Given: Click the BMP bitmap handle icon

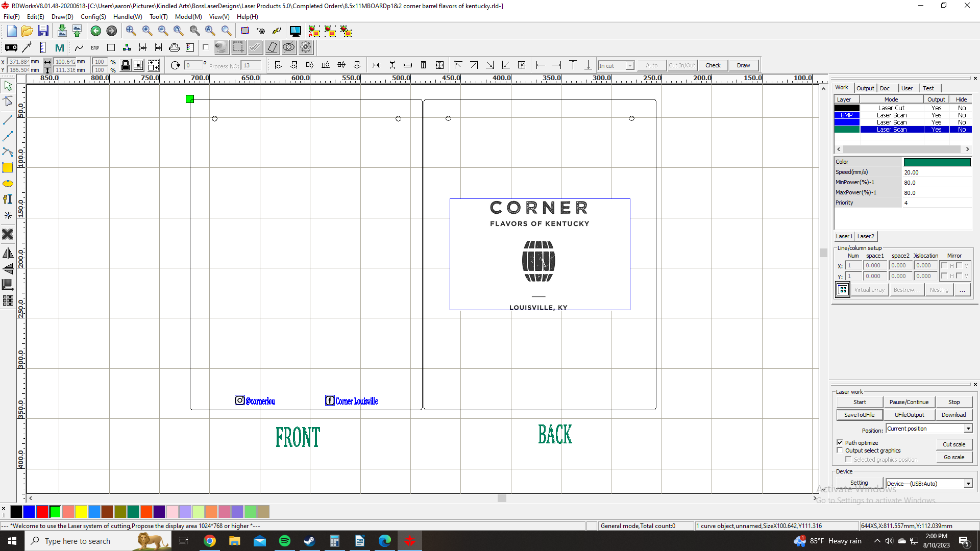Looking at the screenshot, I should pyautogui.click(x=95, y=48).
